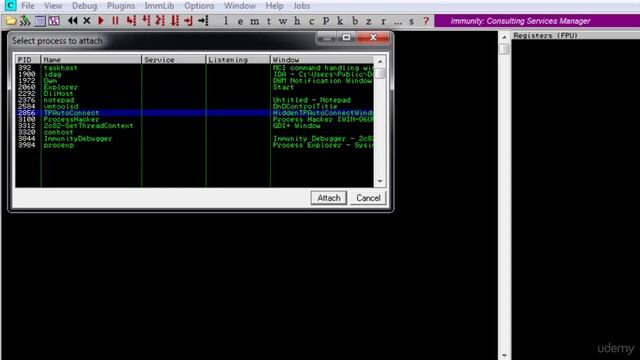
Task: Click process list scrollbar up arrow
Action: [x=380, y=61]
